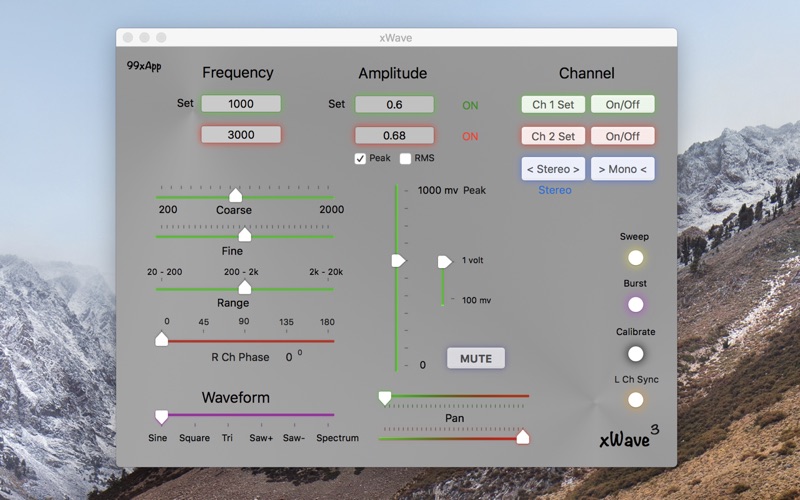Image resolution: width=800 pixels, height=500 pixels.
Task: Click the channel 1 amplitude field 0.6
Action: coord(394,105)
